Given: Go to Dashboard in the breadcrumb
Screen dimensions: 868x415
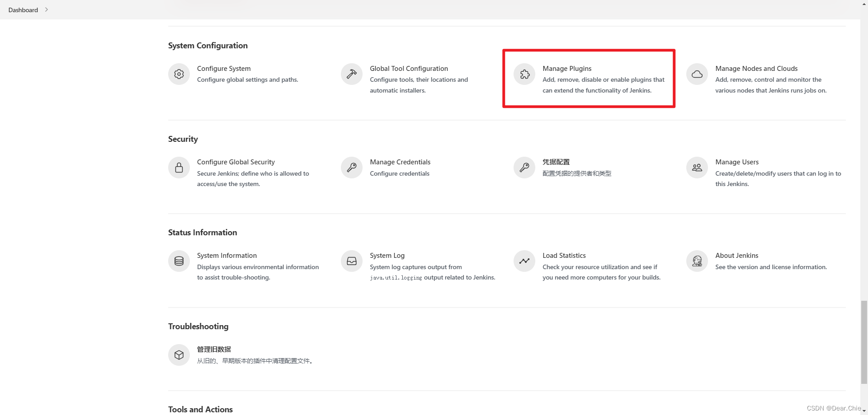Looking at the screenshot, I should point(23,10).
